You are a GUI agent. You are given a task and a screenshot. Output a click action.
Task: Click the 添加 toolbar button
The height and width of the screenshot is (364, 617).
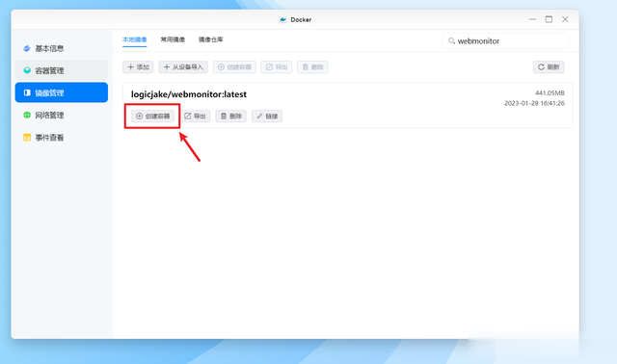138,66
